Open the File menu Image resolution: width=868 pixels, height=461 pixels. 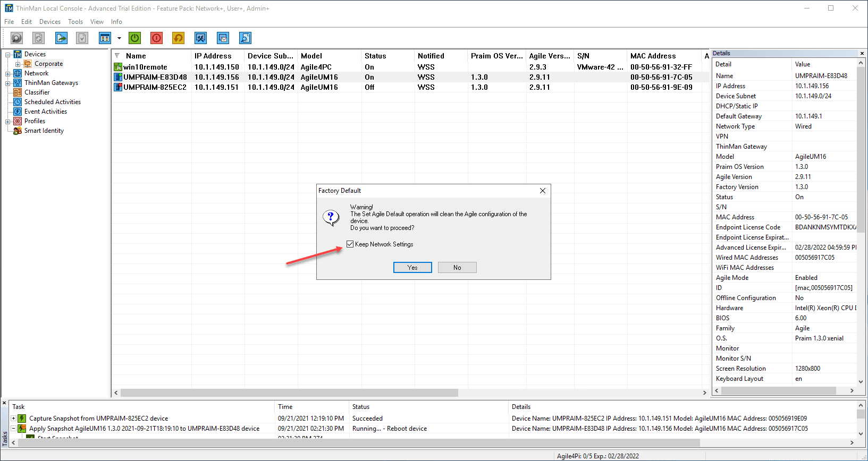[9, 22]
